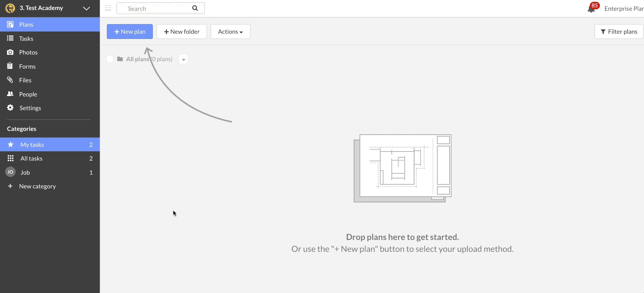Tick the All plans checkbox

[x=110, y=59]
